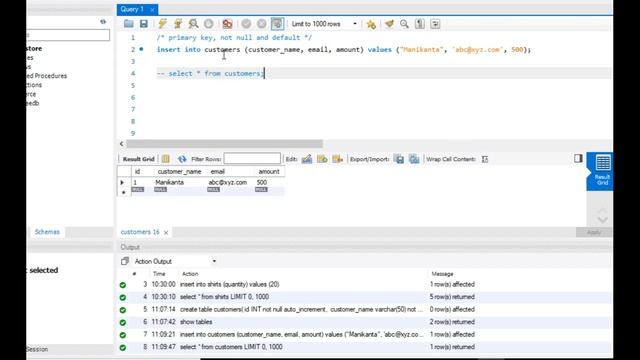Select output row create table customers
Image resolution: width=640 pixels, height=360 pixels.
(364, 309)
